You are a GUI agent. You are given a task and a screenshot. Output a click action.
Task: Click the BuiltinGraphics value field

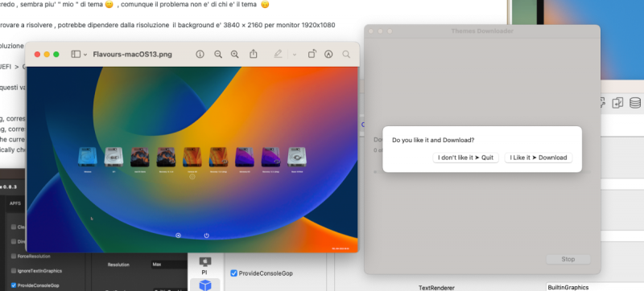pos(595,287)
